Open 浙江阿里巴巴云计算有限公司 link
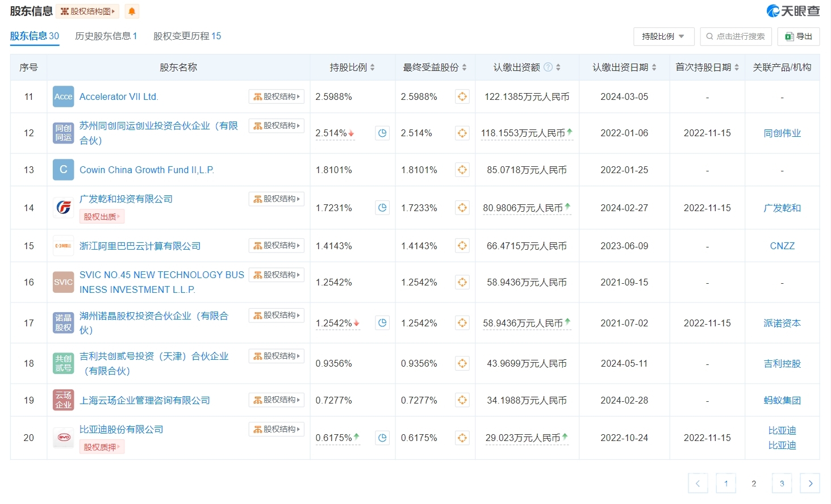This screenshot has height=504, width=831. (x=140, y=246)
